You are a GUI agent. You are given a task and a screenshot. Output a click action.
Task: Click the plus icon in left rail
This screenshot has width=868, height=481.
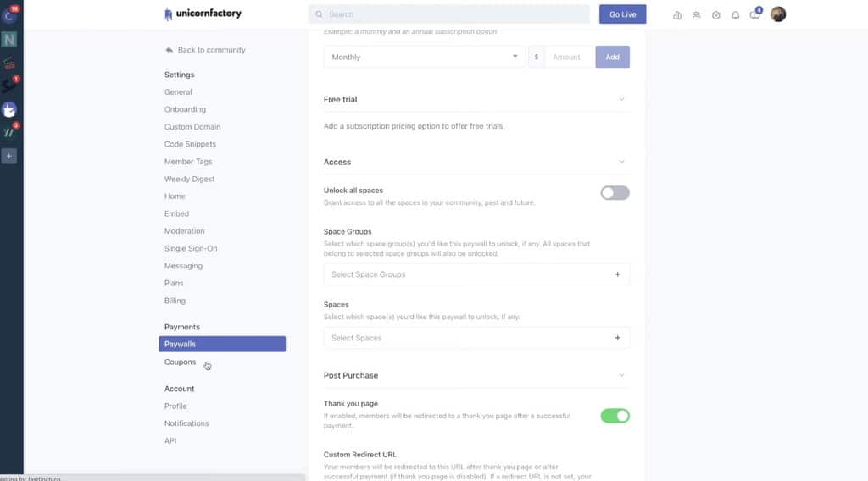point(9,156)
